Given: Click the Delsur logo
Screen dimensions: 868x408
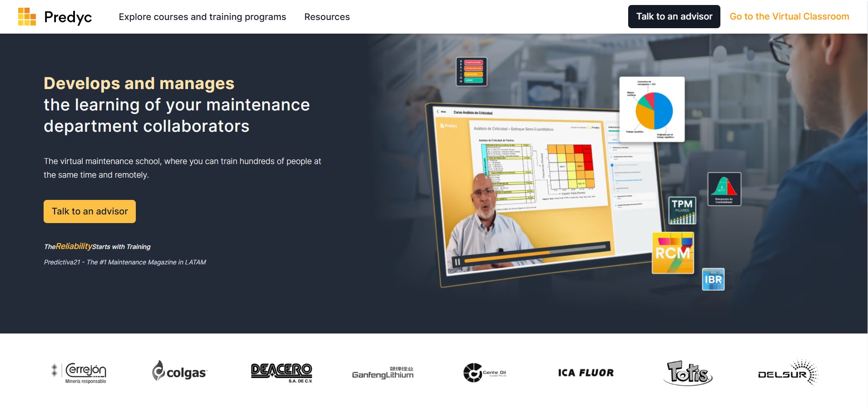Looking at the screenshot, I should coord(788,373).
